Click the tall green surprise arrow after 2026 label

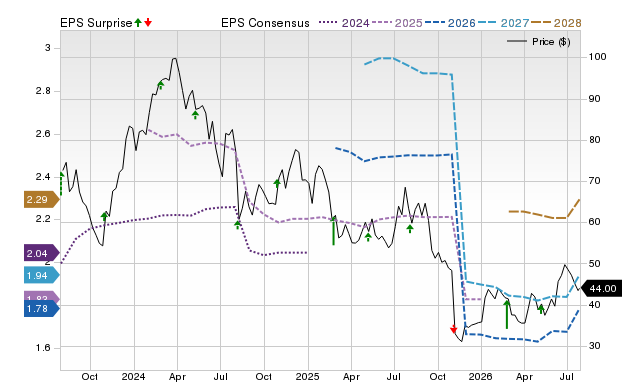click(x=507, y=314)
